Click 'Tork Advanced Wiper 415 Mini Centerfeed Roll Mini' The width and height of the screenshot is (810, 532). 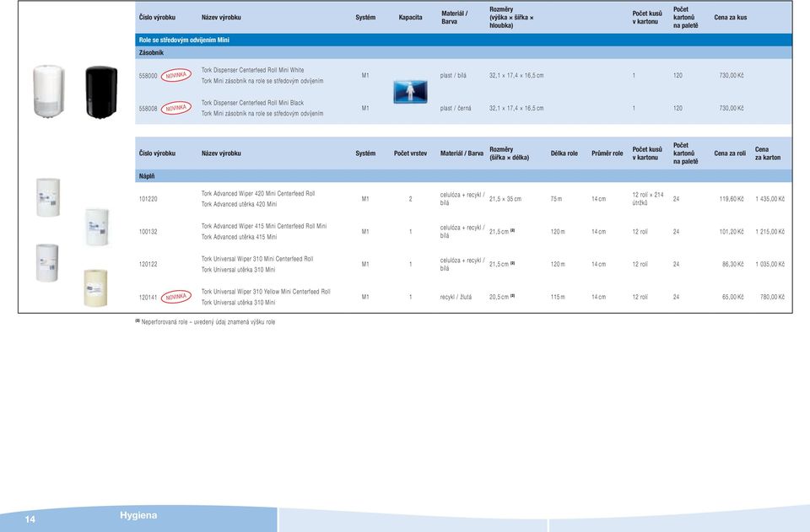pyautogui.click(x=264, y=226)
